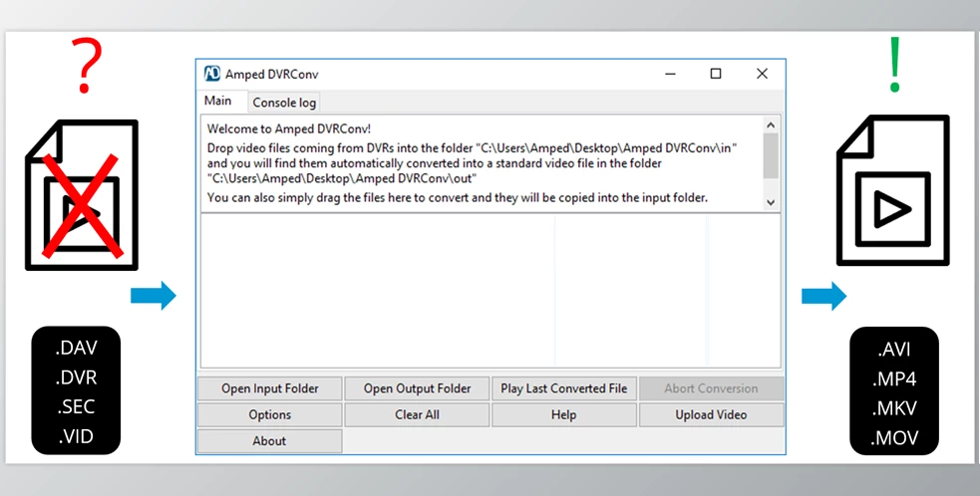Minimize the Amped DVRConv window
980x496 pixels.
point(671,74)
